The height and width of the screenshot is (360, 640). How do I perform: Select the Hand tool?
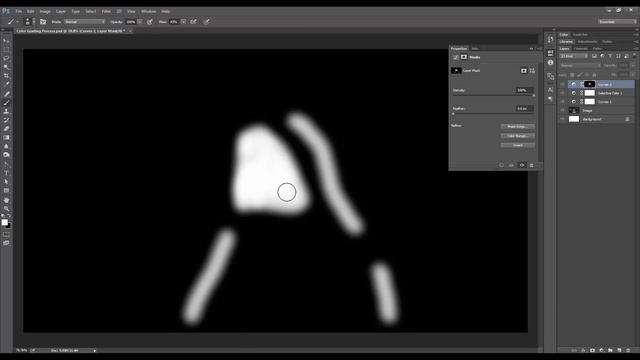pos(6,200)
